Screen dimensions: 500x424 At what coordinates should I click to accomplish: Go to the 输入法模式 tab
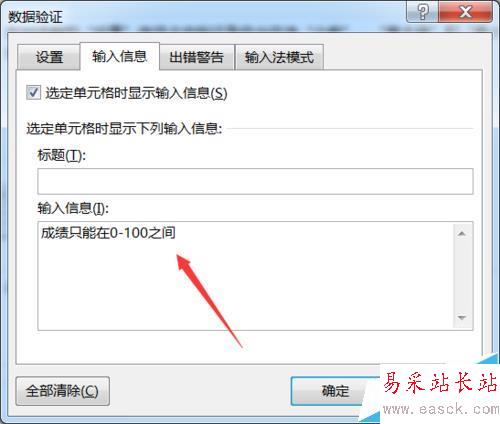pos(279,57)
